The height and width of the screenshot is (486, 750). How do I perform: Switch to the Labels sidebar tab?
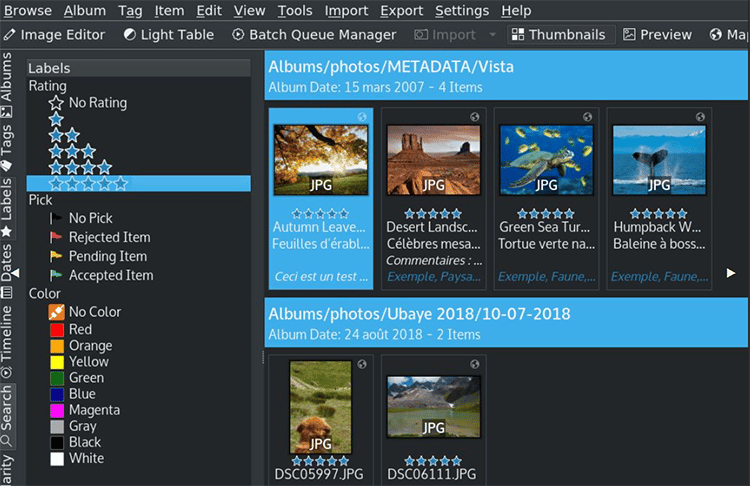7,208
